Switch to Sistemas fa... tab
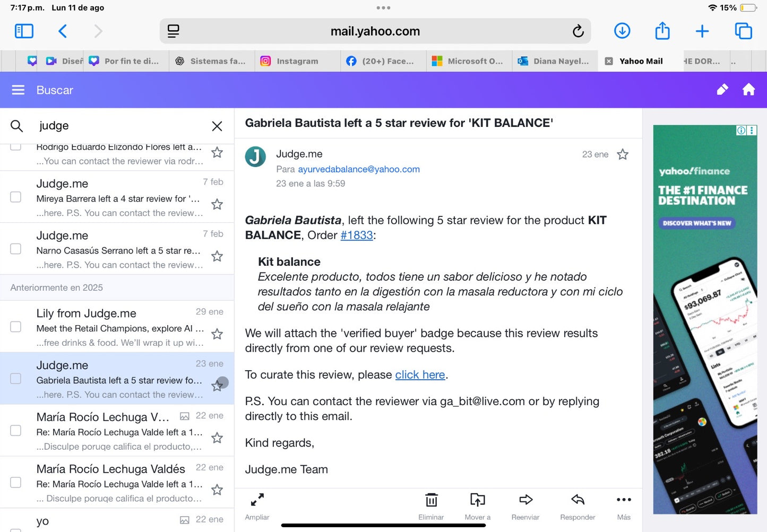Image resolution: width=767 pixels, height=532 pixels. click(212, 61)
